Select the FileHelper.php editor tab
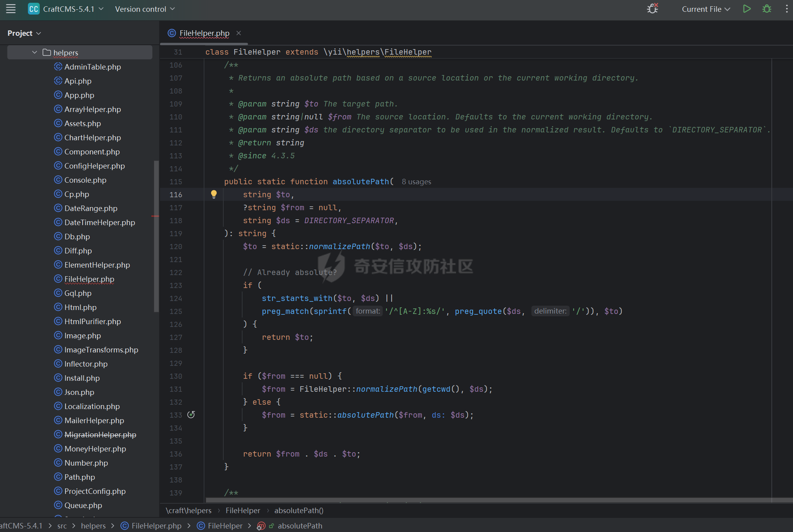Image resolution: width=793 pixels, height=532 pixels. pos(204,33)
